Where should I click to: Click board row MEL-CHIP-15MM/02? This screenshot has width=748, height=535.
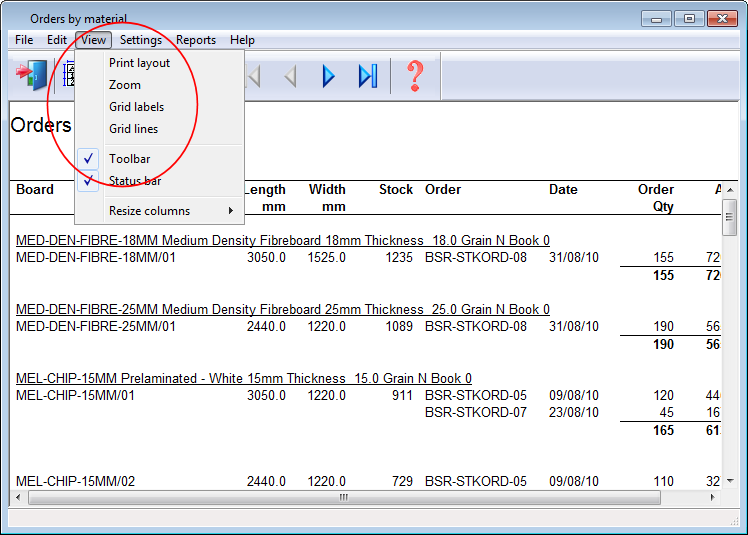click(x=75, y=481)
